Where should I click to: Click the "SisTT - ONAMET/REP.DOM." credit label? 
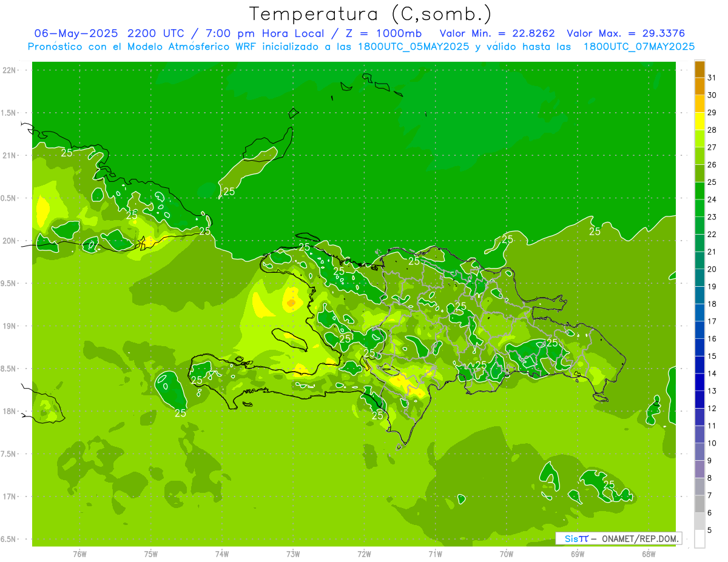coord(619,538)
